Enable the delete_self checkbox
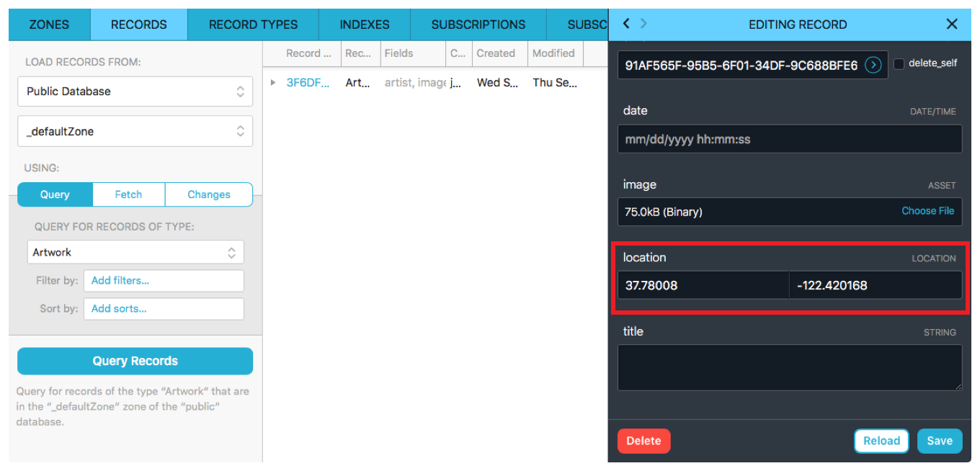980x471 pixels. coord(899,64)
